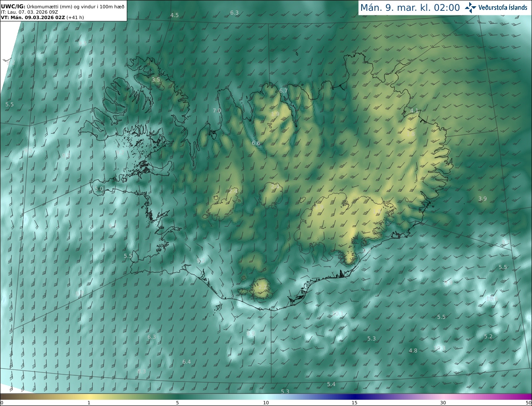Click the 'VT: Mán. 09.03.2026 02Z (+41 h)' line
Image resolution: width=532 pixels, height=406 pixels.
click(42, 18)
